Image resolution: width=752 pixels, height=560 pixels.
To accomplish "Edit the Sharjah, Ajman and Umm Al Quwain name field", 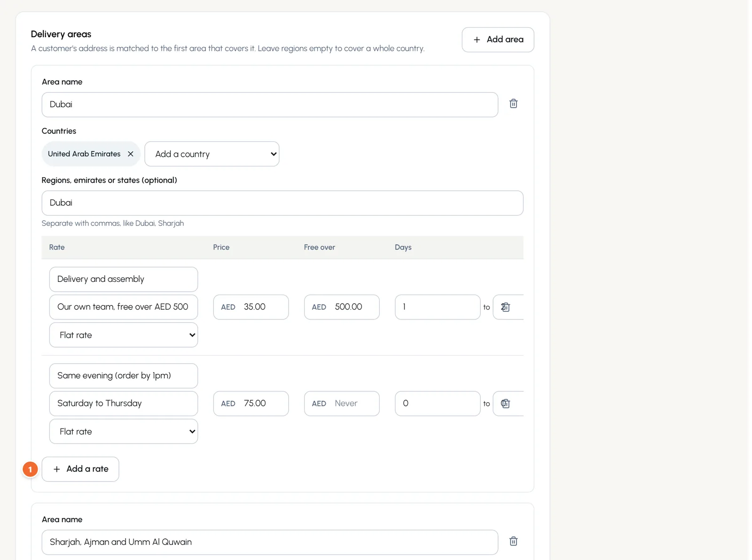I will (270, 542).
